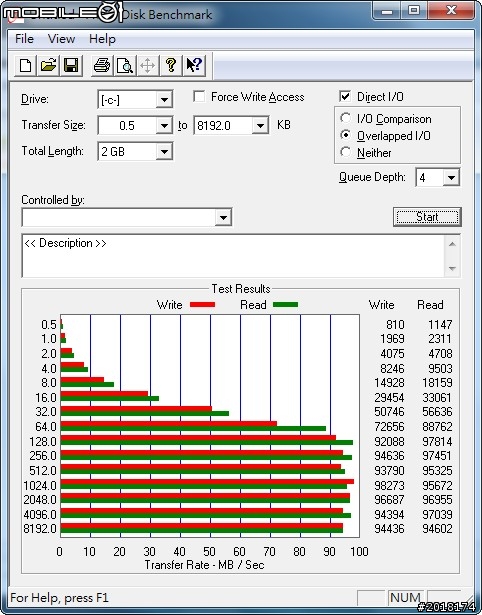This screenshot has width=482, height=615.
Task: Click the write value 72656
Action: (389, 426)
